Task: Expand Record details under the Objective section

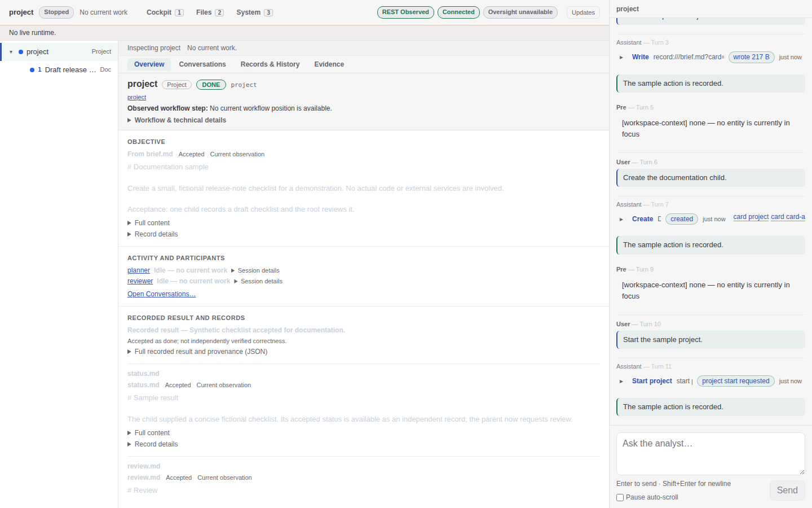Action: coord(152,234)
